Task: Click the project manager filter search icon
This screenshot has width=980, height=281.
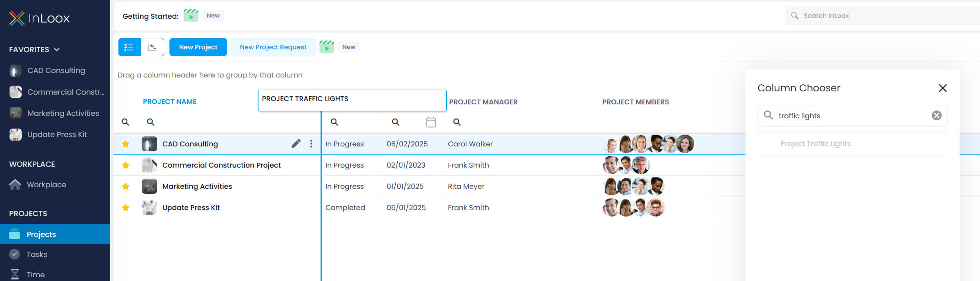Action: [x=457, y=122]
